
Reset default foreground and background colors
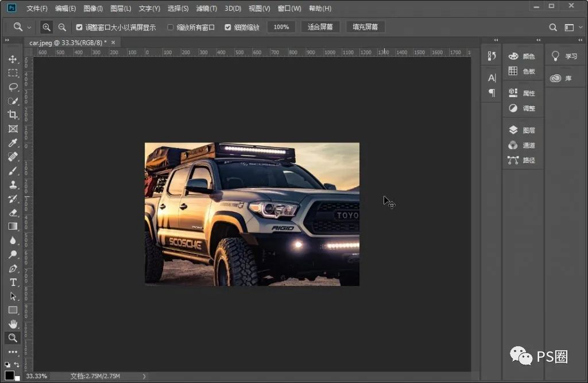coord(7,364)
